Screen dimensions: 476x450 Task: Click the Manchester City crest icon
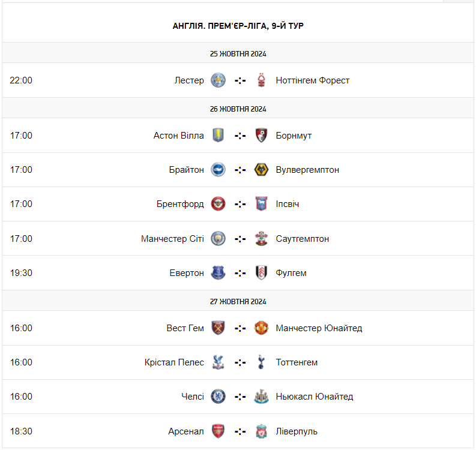pyautogui.click(x=218, y=239)
